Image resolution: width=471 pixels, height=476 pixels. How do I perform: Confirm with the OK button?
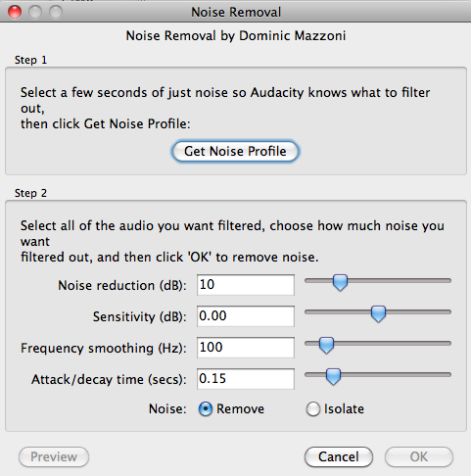pyautogui.click(x=419, y=456)
